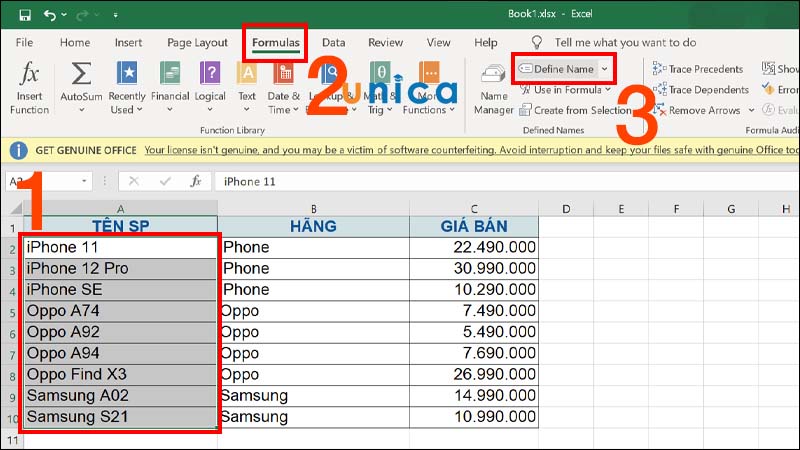Open Financial functions category
This screenshot has height=450, width=800.
(170, 88)
